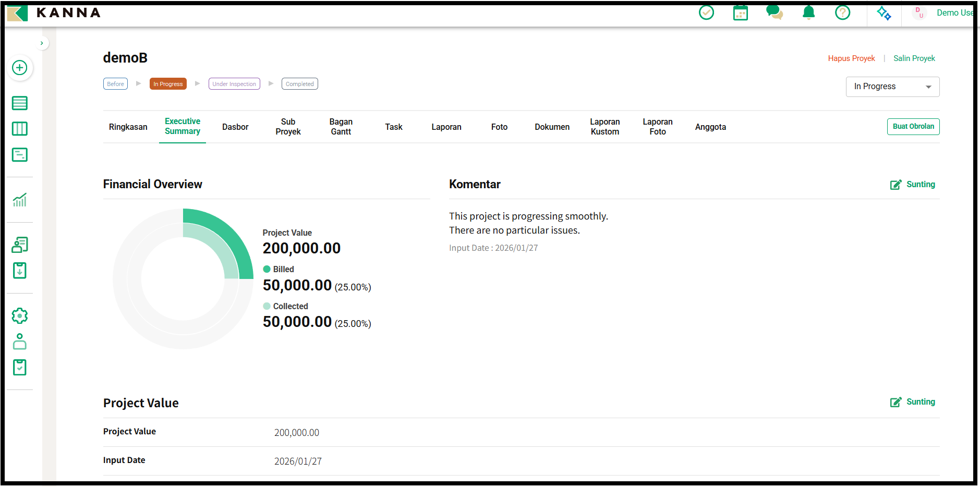980x487 pixels.
Task: Switch to the Bagan Gantt tab
Action: click(341, 127)
